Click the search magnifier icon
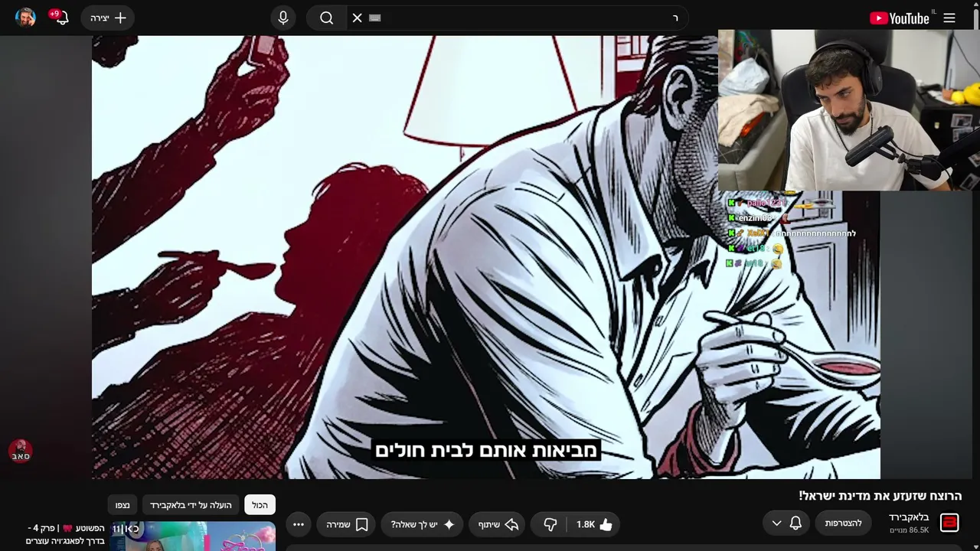Viewport: 980px width, 551px height. [x=326, y=18]
